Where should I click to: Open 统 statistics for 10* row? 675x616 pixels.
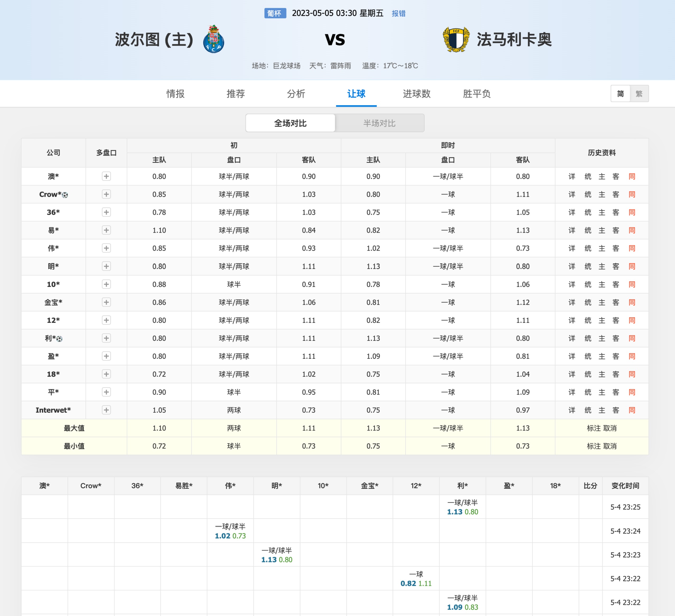pos(588,284)
